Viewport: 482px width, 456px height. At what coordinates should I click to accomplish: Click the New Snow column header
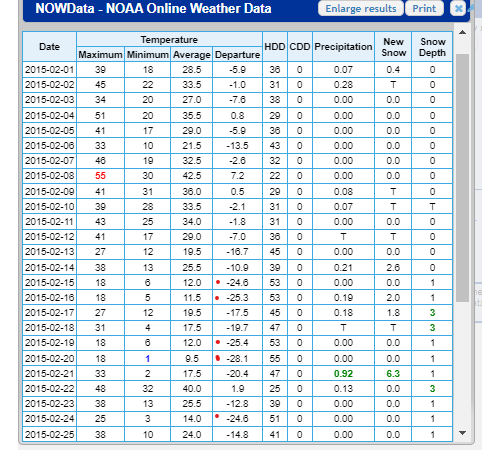coord(393,47)
